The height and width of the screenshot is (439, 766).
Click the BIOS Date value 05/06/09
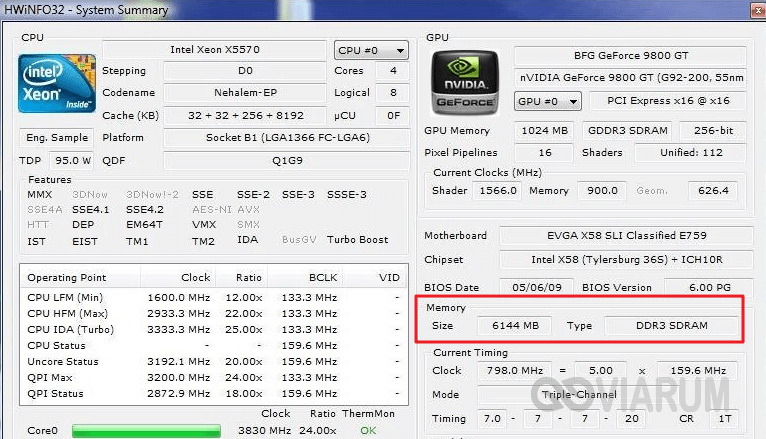click(x=536, y=288)
